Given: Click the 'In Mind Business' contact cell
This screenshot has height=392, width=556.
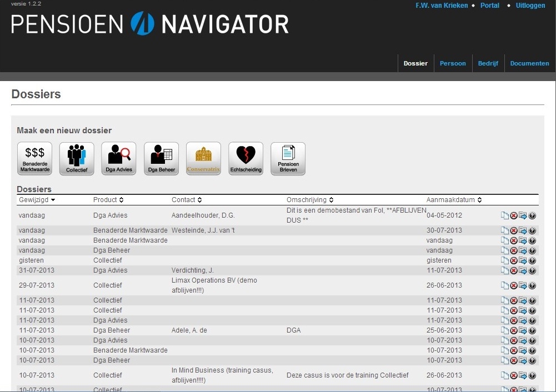Looking at the screenshot, I should tap(222, 375).
